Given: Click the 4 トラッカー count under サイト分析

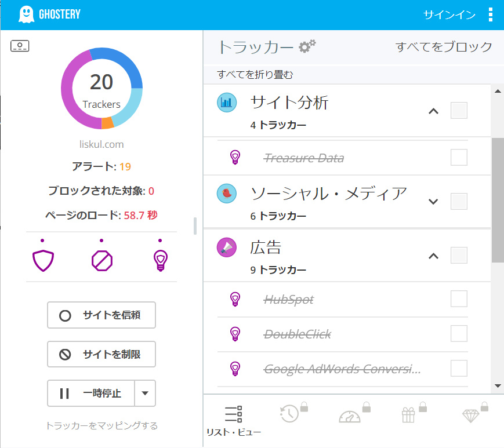Looking at the screenshot, I should coord(278,125).
